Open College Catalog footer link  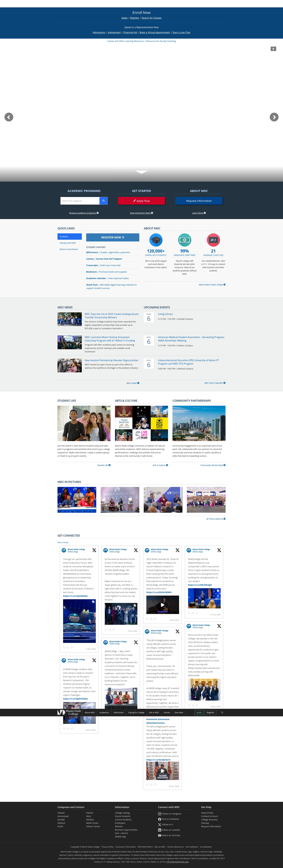(122, 813)
